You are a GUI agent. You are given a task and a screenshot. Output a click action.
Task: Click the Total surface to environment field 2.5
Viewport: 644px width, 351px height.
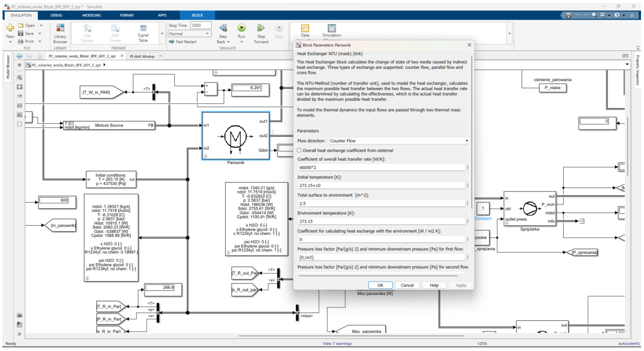(x=381, y=203)
